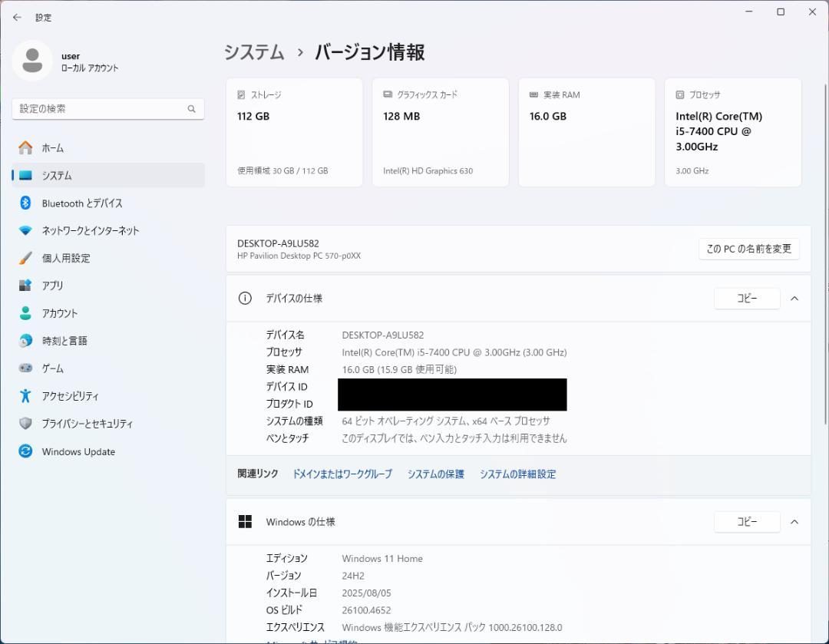
Task: Click the search magnifier icon
Action: 191,109
